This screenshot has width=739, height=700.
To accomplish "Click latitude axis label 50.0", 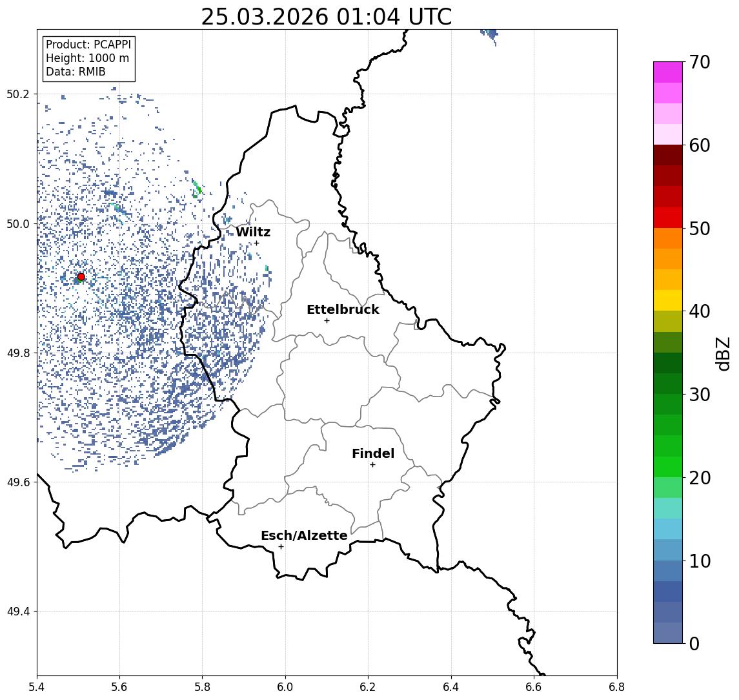I will [x=18, y=223].
